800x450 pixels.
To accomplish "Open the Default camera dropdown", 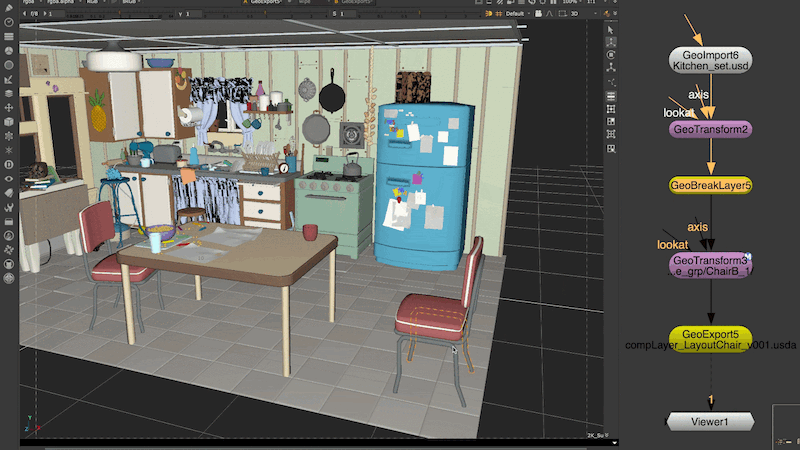I will click(x=520, y=15).
